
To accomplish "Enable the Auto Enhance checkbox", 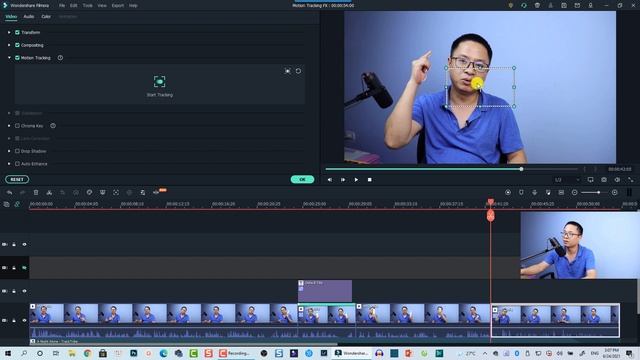I will [17, 164].
